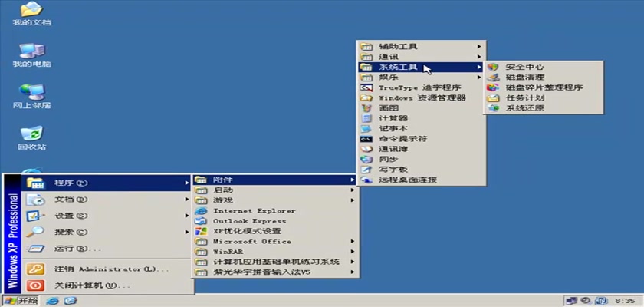This screenshot has width=644, height=307.
Task: Select 文档(D) in the Start menu
Action: (x=107, y=200)
